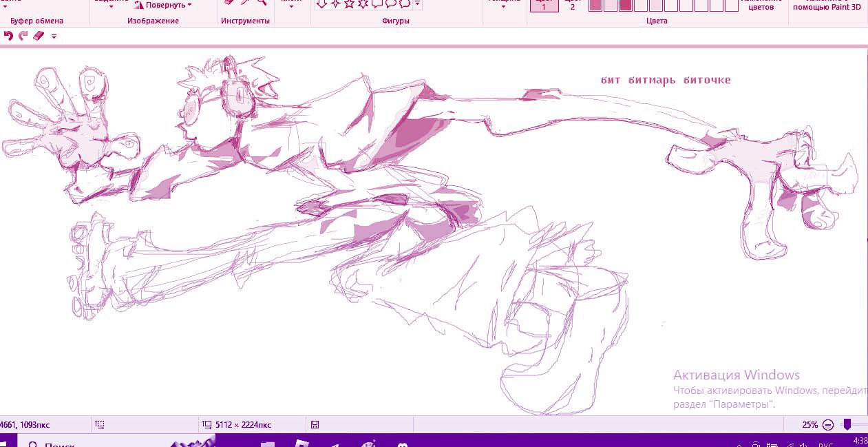
Task: Select the Eraser tool in Инструменты group
Action: (x=230, y=2)
